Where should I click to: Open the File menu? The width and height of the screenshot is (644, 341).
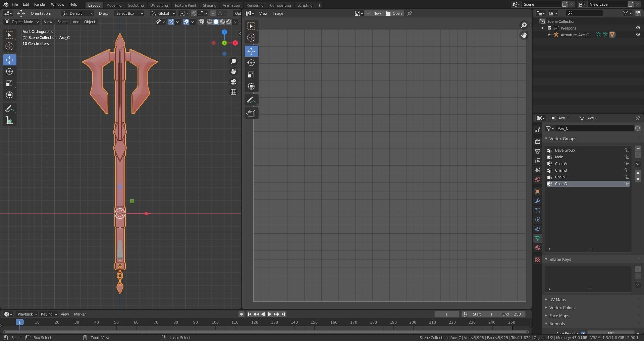coord(15,4)
